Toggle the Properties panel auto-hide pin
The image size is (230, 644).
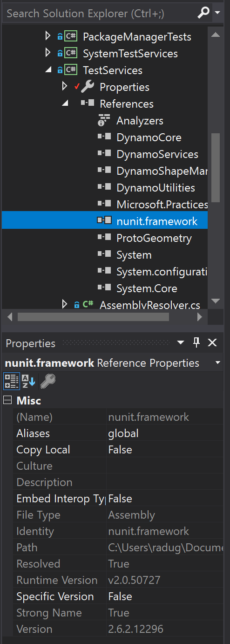[x=196, y=343]
